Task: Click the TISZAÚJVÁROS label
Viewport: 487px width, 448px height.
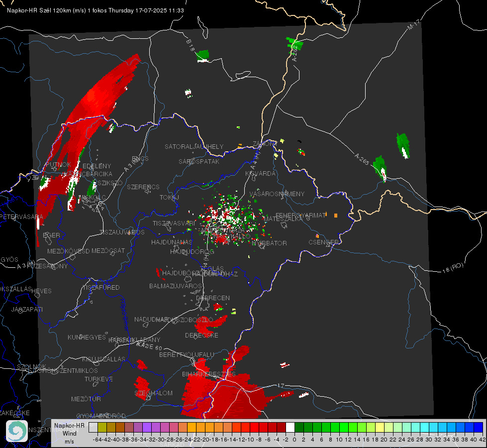Action: [x=122, y=232]
